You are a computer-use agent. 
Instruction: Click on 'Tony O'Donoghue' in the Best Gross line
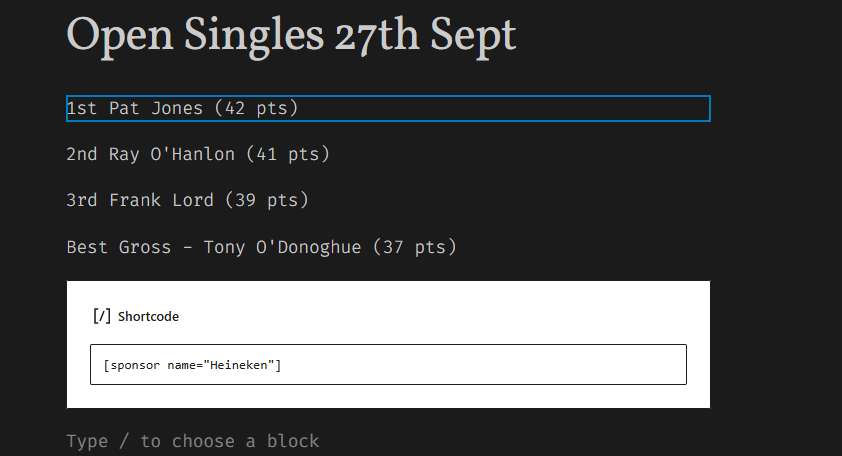[x=282, y=247]
